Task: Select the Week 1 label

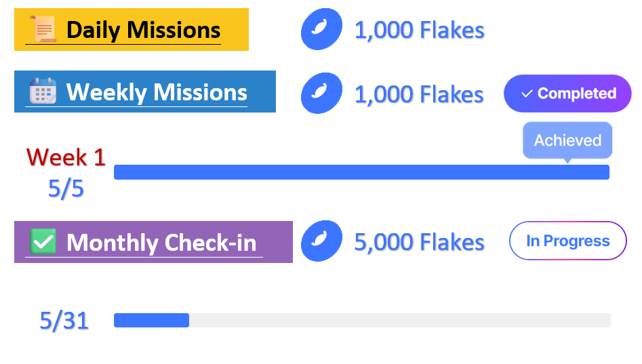Action: coord(66,157)
